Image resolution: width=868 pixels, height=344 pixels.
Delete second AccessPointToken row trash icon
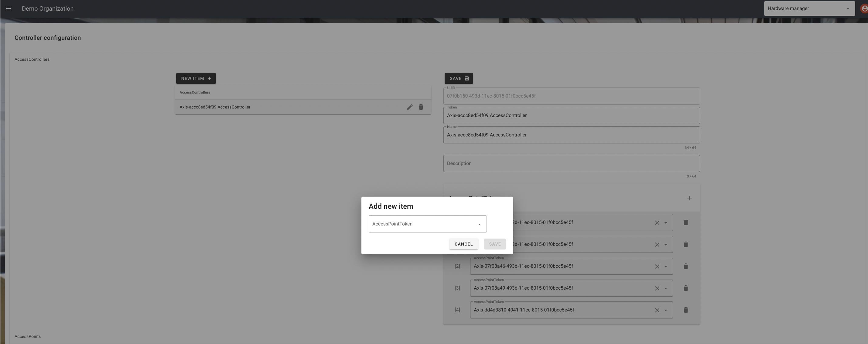[x=686, y=245]
